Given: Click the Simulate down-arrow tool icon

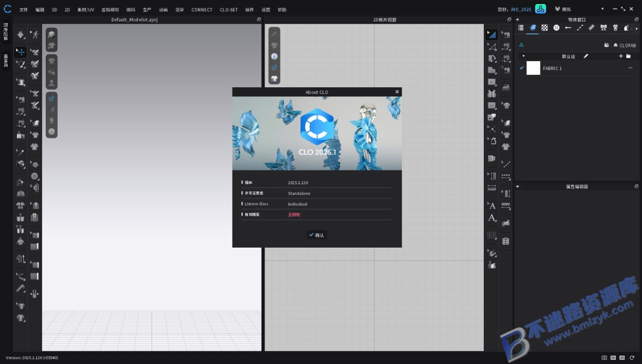Looking at the screenshot, I should point(20,35).
